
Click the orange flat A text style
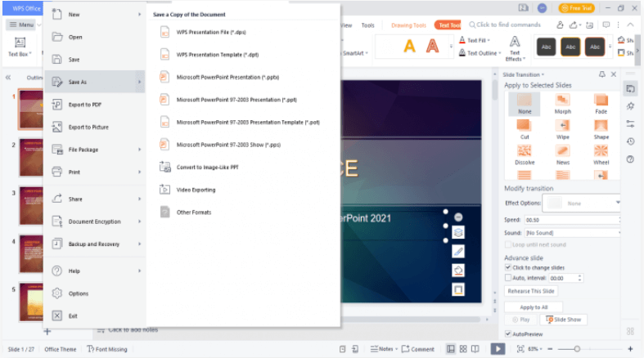409,46
